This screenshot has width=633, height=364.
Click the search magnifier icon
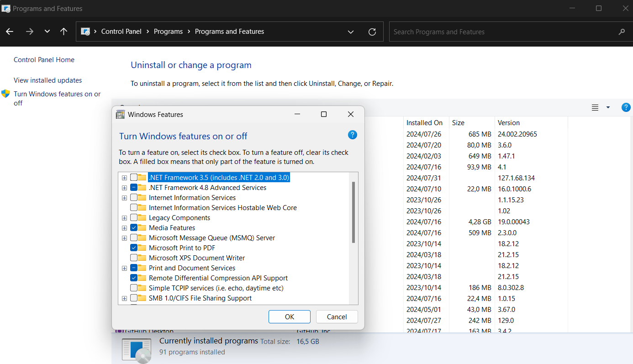click(x=622, y=32)
